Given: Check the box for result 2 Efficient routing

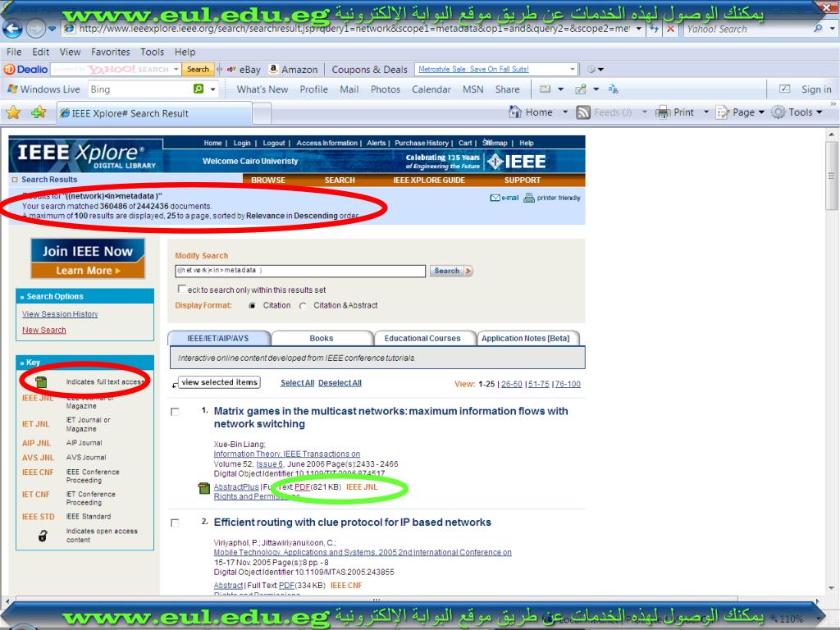Looking at the screenshot, I should click(175, 523).
